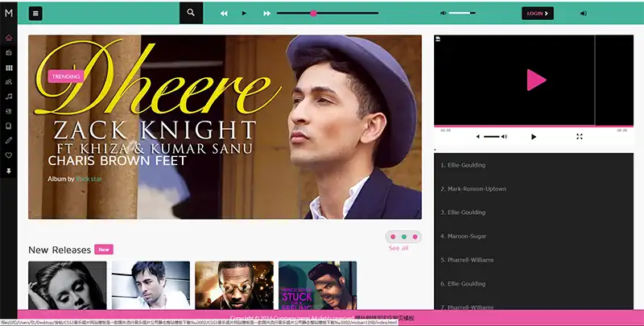Adjust the video player volume slider
The image size is (644, 326).
492,137
